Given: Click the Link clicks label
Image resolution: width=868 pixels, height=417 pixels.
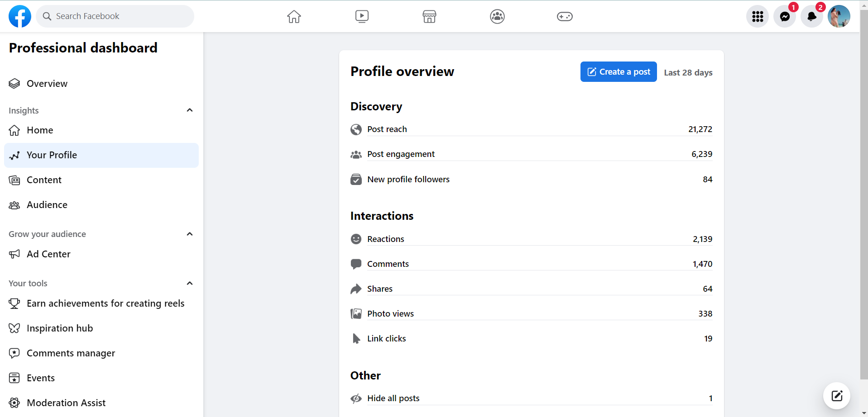Looking at the screenshot, I should point(386,339).
